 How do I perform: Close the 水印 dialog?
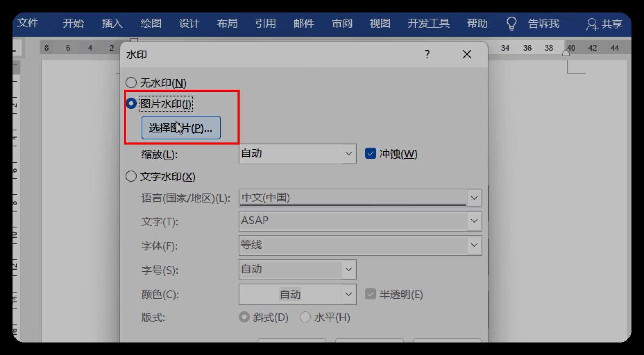pos(467,54)
